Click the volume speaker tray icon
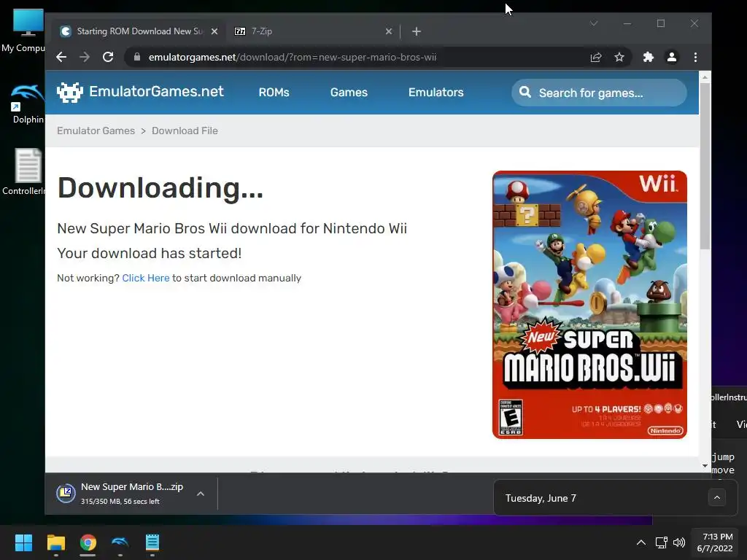This screenshot has width=747, height=560. (679, 542)
